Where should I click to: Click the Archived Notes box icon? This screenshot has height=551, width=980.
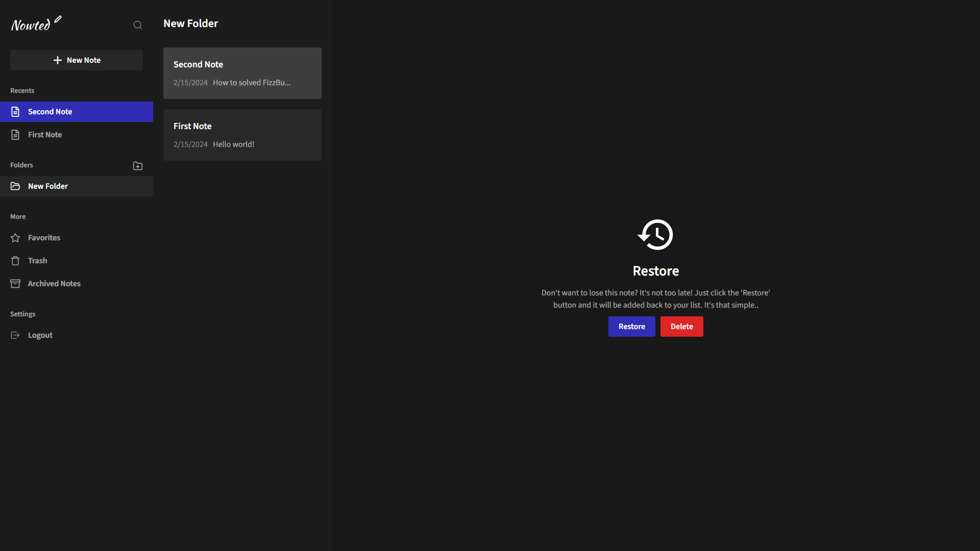click(15, 284)
